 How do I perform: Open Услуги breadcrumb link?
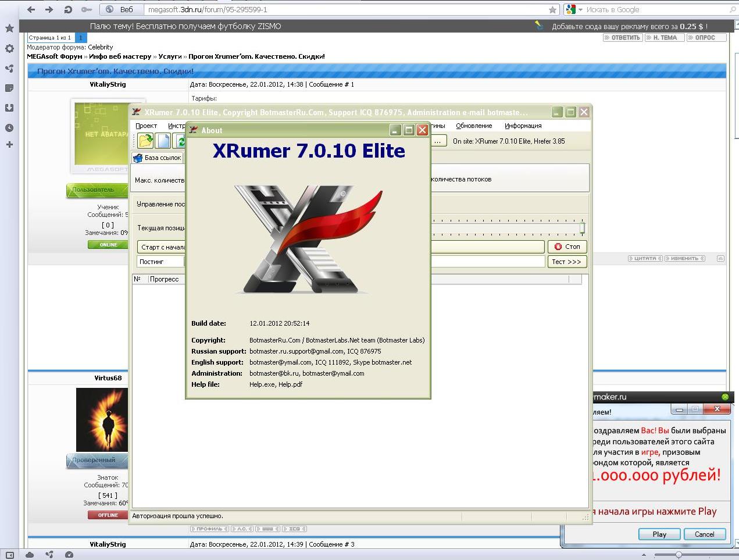coord(170,56)
